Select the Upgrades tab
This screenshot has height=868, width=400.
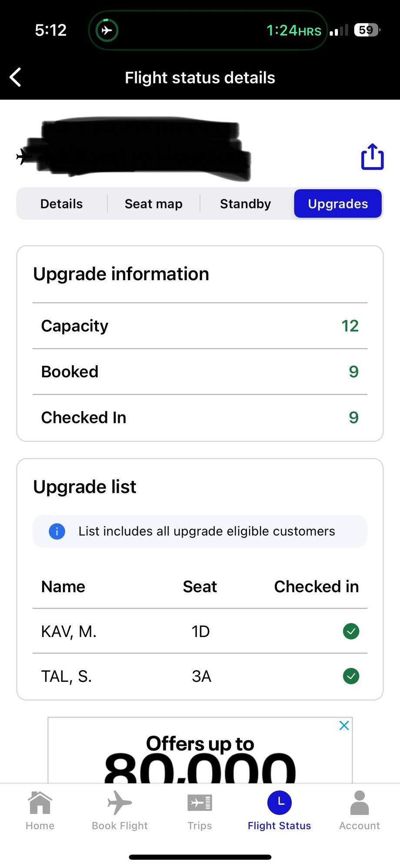pyautogui.click(x=338, y=204)
